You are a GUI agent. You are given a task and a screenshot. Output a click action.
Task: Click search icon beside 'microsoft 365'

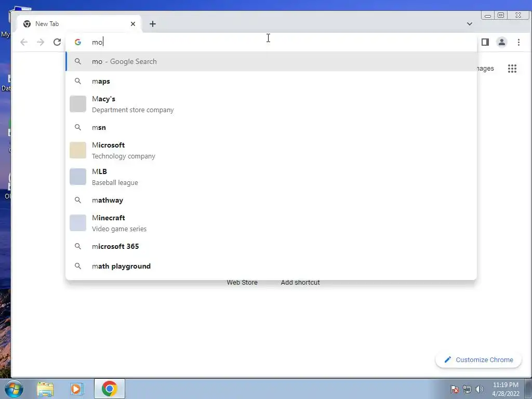point(78,246)
